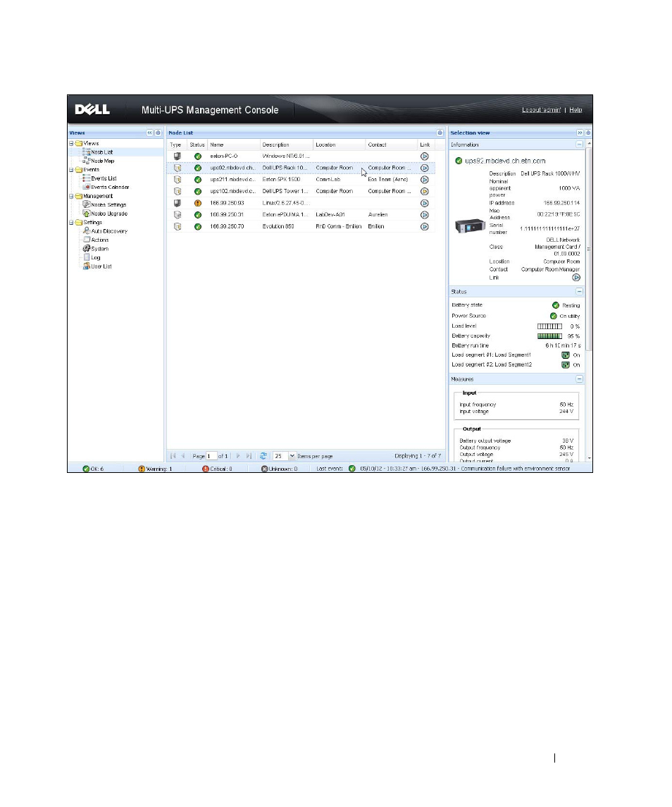Open Actions settings

[x=100, y=240]
